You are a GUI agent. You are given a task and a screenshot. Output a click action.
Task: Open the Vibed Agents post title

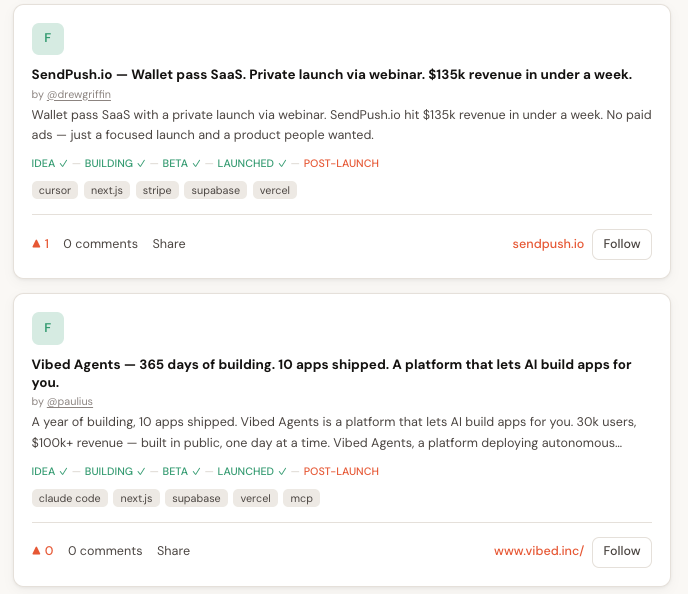331,373
